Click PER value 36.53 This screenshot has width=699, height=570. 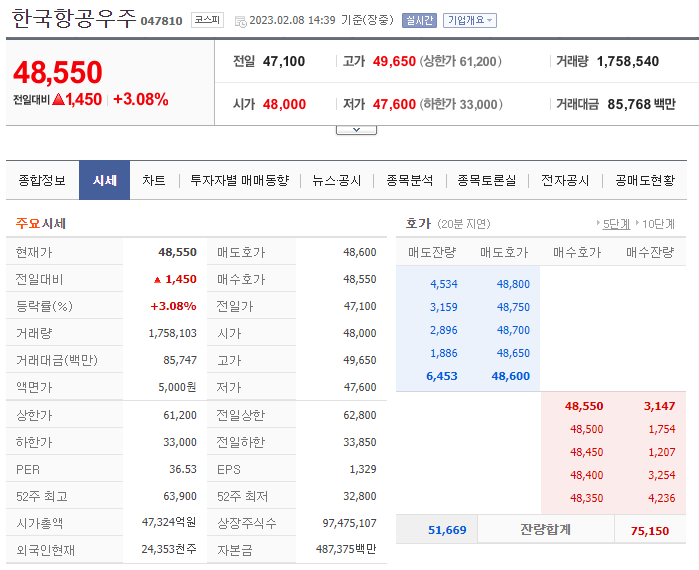pos(183,469)
